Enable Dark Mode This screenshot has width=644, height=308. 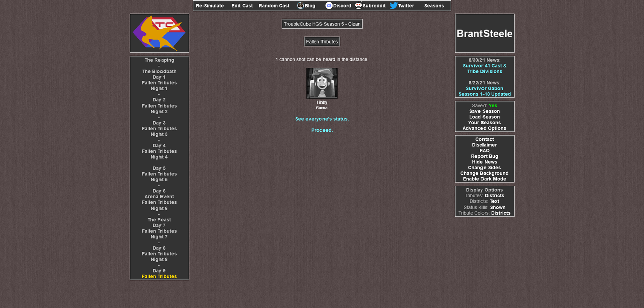click(485, 179)
